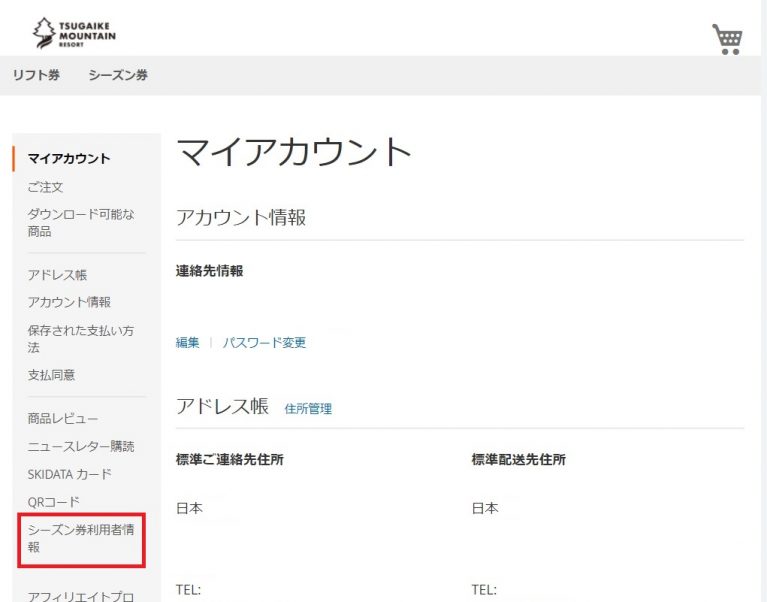Click the パスワード変更 link
The width and height of the screenshot is (767, 602).
click(264, 342)
